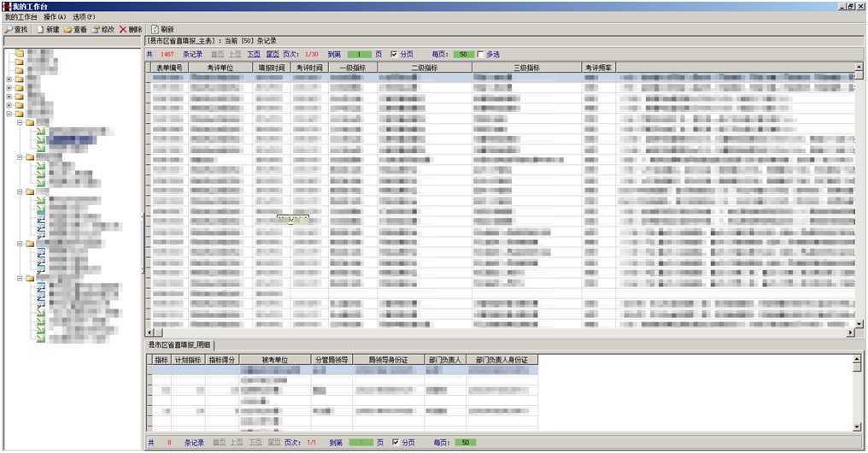This screenshot has height=453, width=868.
Task: Collapse the first expanded subfolder in tree
Action: (20, 122)
